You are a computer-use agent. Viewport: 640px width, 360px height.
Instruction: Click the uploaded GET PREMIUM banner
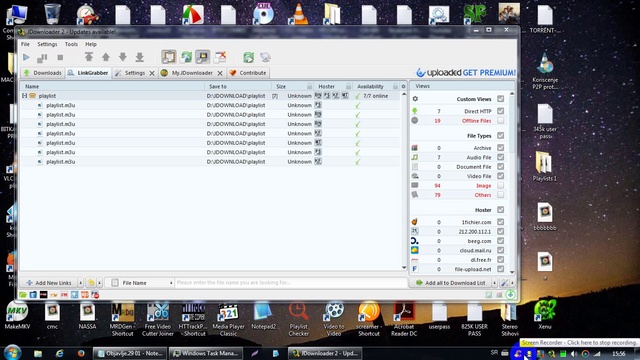pyautogui.click(x=466, y=73)
